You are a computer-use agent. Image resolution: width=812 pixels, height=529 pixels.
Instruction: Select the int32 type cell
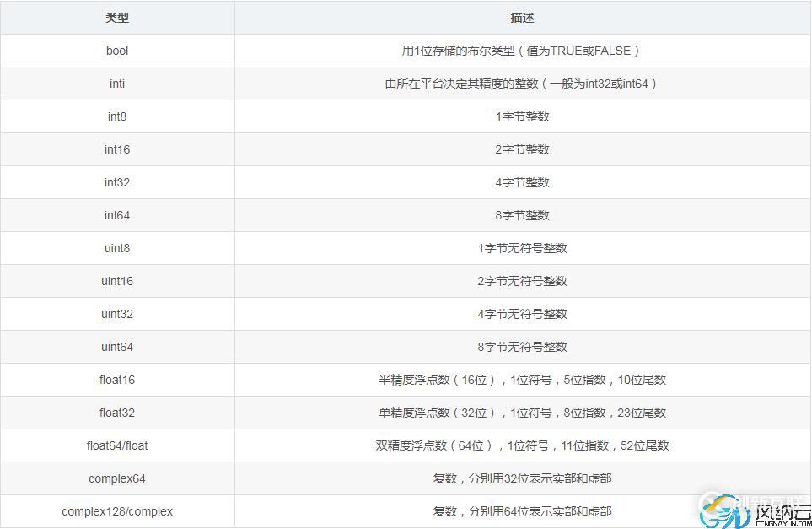pos(117,182)
